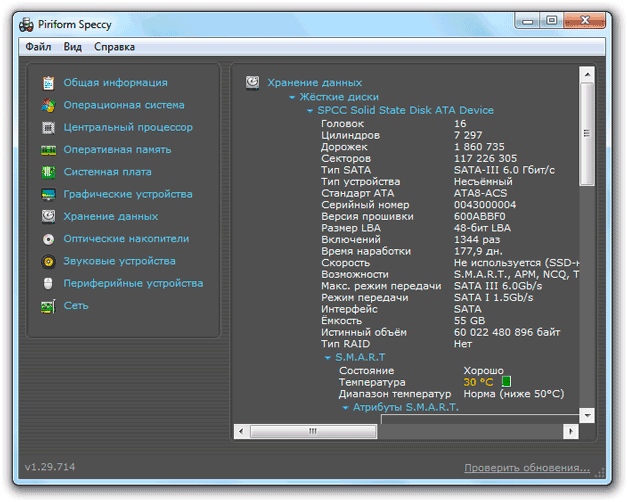Click the Оптические накопители disc icon
The width and height of the screenshot is (628, 502).
coord(48,239)
